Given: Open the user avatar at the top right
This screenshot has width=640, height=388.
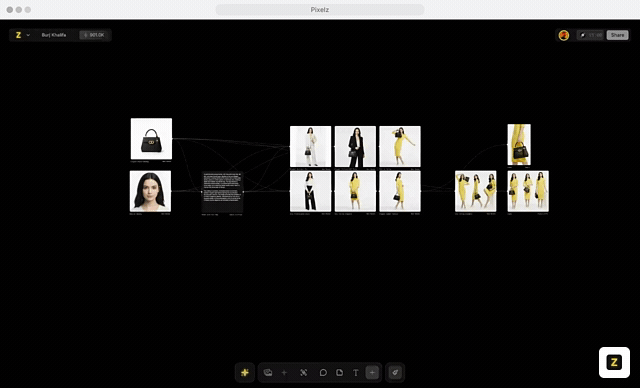Looking at the screenshot, I should tap(564, 35).
